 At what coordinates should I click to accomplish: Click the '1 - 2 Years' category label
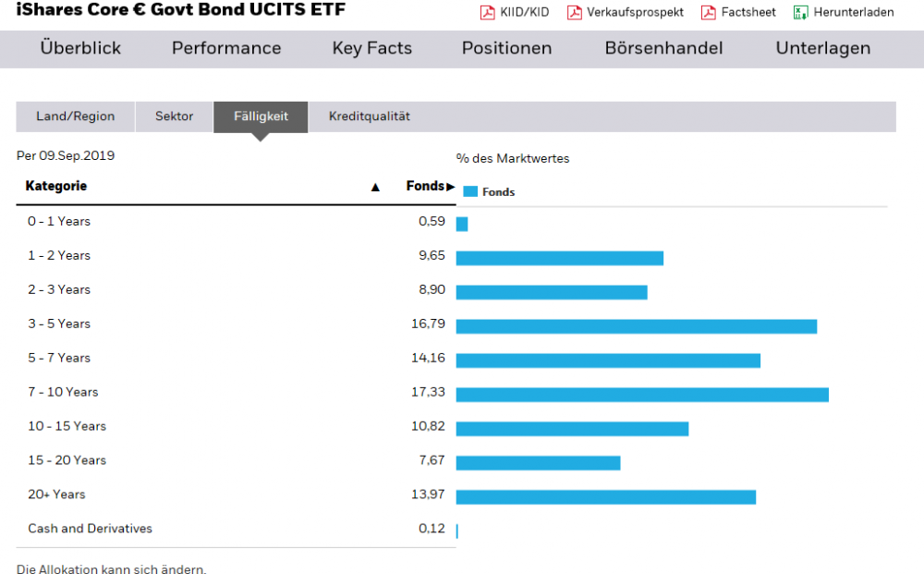point(59,256)
